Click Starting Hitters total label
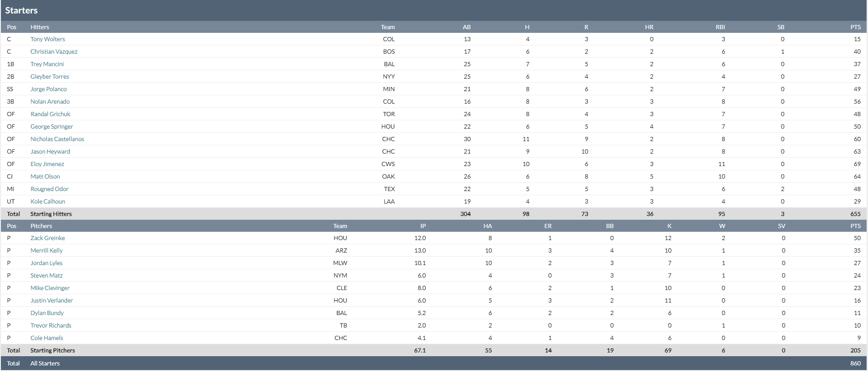 (x=51, y=214)
